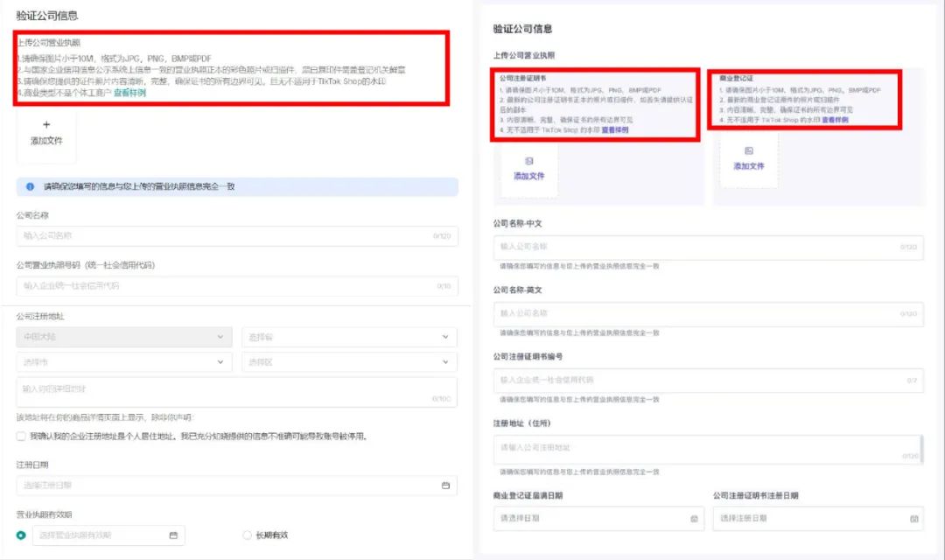The width and height of the screenshot is (945, 560).
Task: Select the 长期有效 radio button
Action: pyautogui.click(x=248, y=535)
